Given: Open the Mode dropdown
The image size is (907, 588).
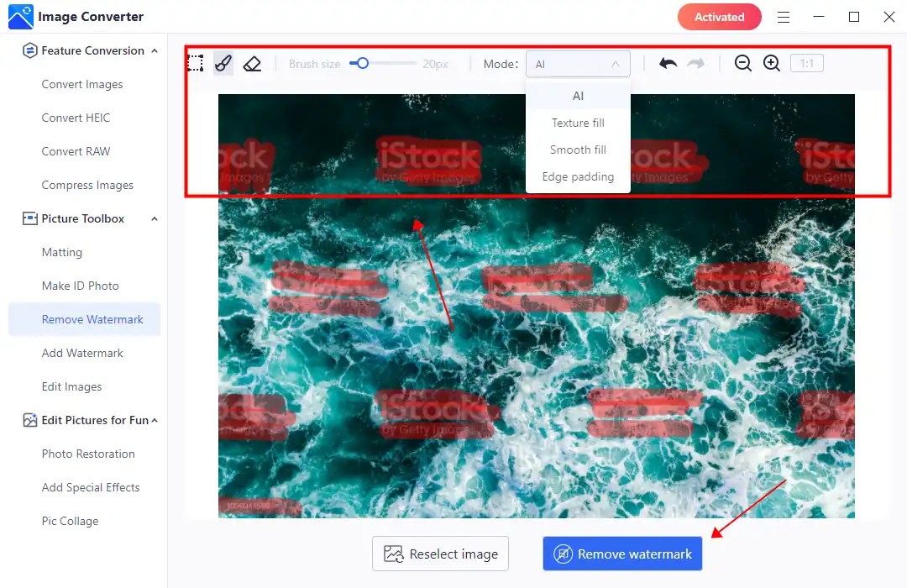Looking at the screenshot, I should click(578, 63).
